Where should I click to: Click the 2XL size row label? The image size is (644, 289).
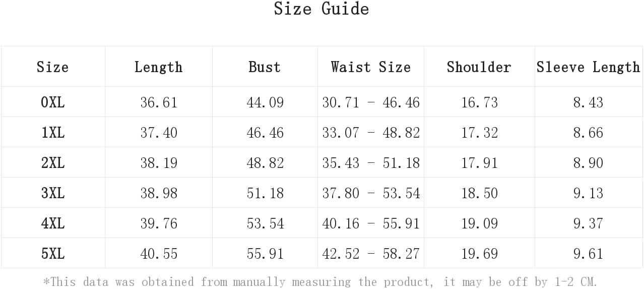[x=52, y=163]
